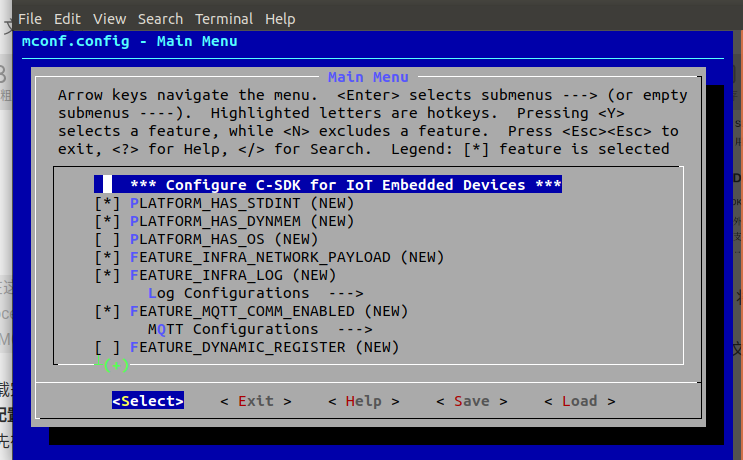Enable FEATURE_DYNAMIC_REGISTER checkbox
The height and width of the screenshot is (460, 743).
click(107, 347)
